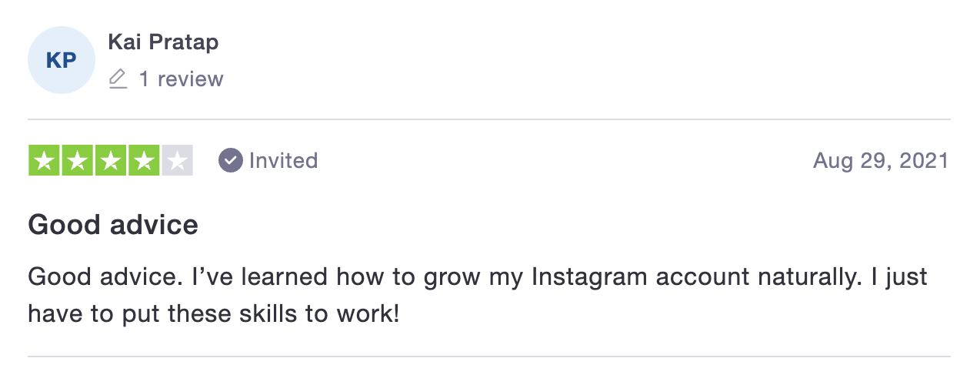Viewport: 980px width, 365px height.
Task: Click the pencil review icon
Action: click(118, 79)
